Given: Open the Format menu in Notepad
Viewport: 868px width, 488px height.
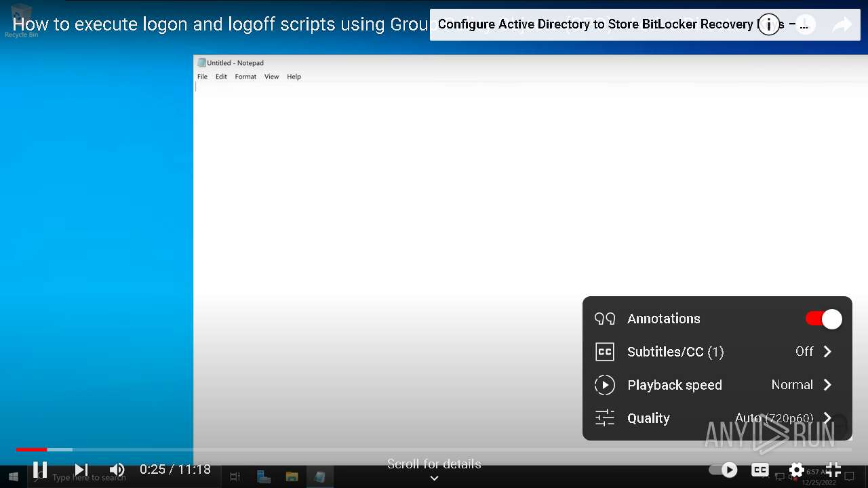Looking at the screenshot, I should 245,77.
